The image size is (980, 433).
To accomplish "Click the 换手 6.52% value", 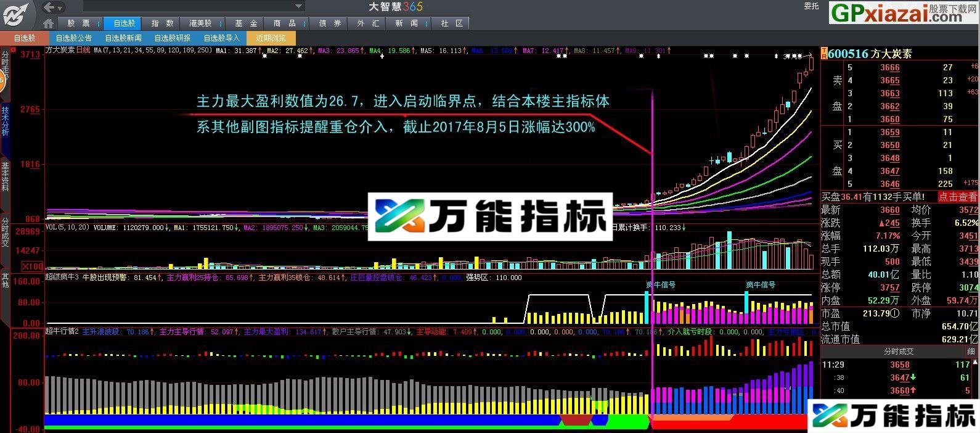I will click(966, 223).
